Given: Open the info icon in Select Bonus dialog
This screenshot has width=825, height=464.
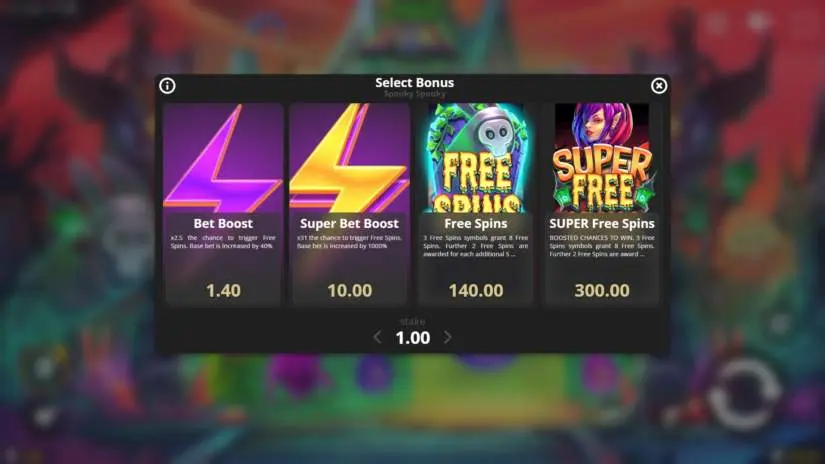Looking at the screenshot, I should [167, 86].
